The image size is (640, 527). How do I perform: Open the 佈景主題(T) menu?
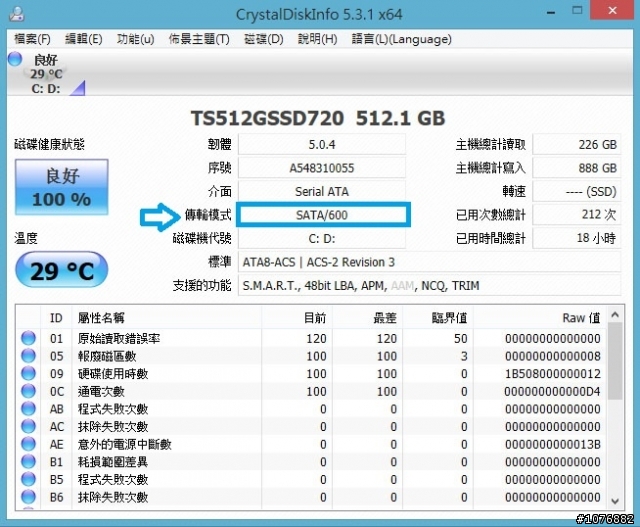pos(199,39)
